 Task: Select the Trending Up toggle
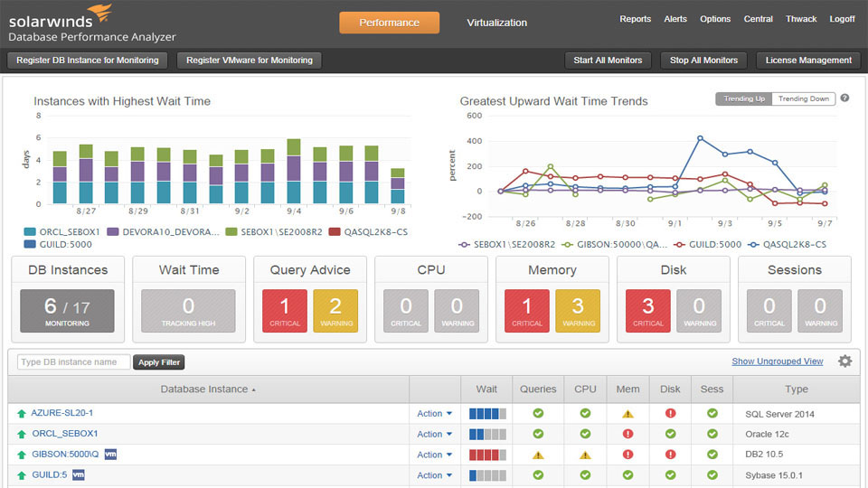[x=744, y=99]
